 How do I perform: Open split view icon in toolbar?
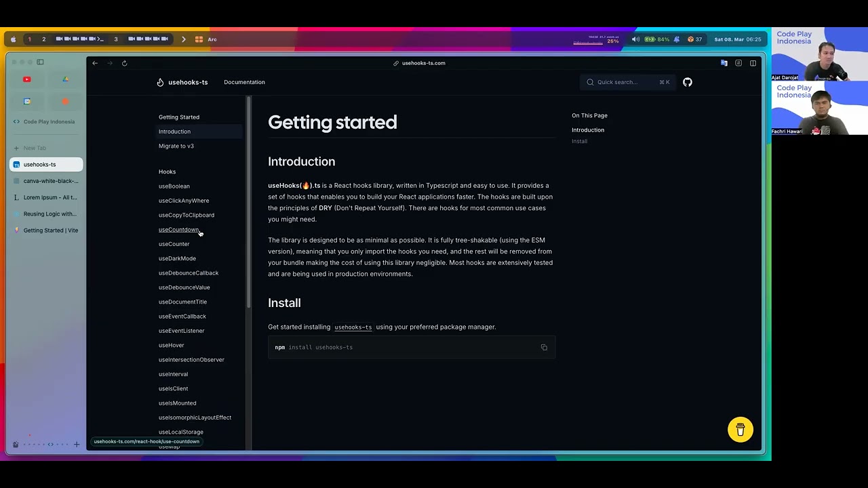point(753,63)
